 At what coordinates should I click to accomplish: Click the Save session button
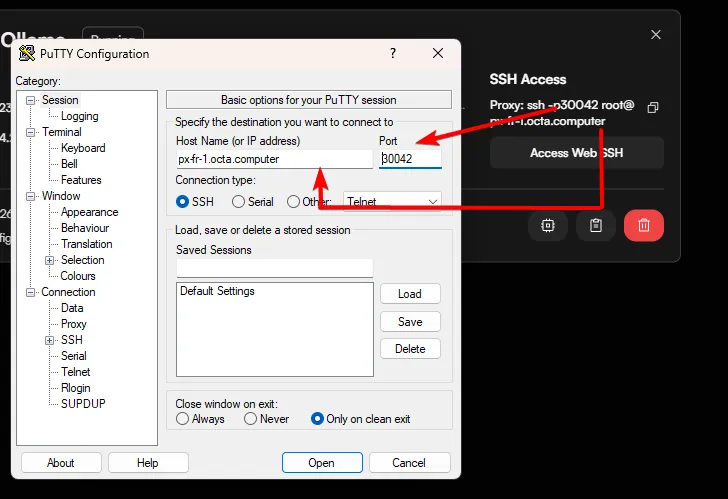pos(410,322)
